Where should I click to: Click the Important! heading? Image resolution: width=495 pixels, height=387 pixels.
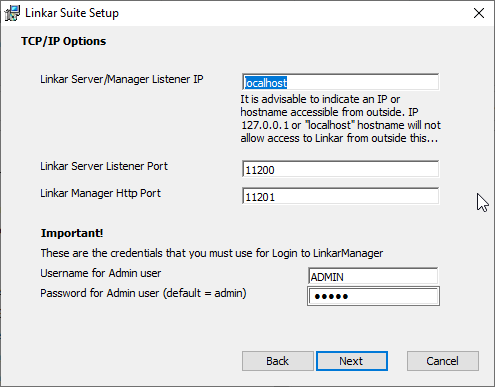coord(72,233)
